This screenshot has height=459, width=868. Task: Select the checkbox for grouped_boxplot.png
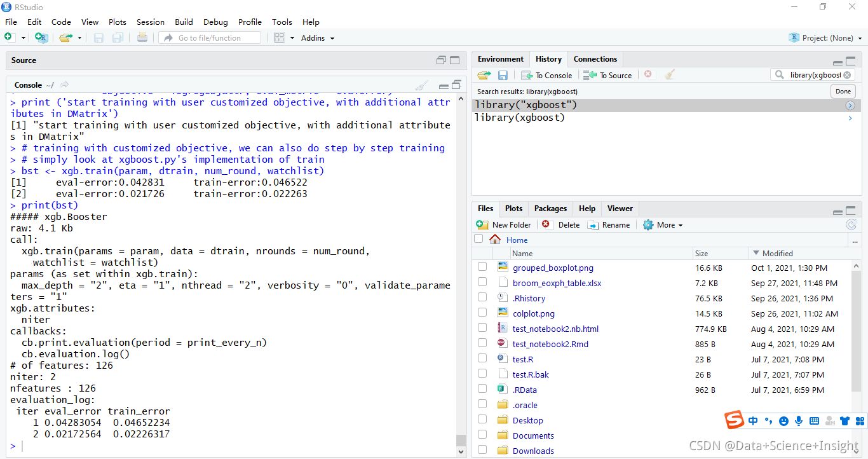tap(482, 266)
